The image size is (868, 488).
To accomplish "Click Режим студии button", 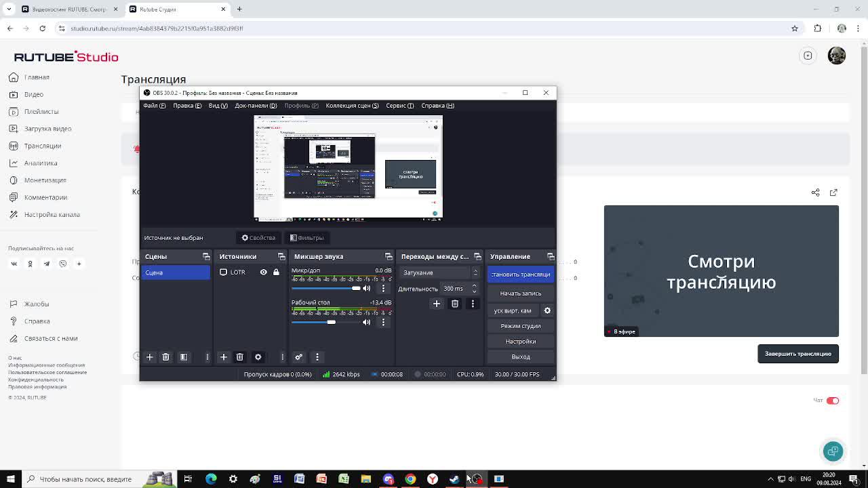I will pos(521,326).
